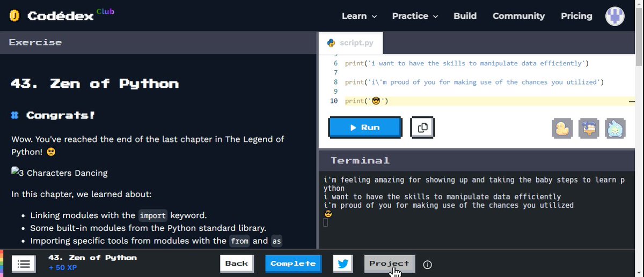644x277 pixels.
Task: Click the code editor minimap marker at line 10
Action: tap(631, 101)
